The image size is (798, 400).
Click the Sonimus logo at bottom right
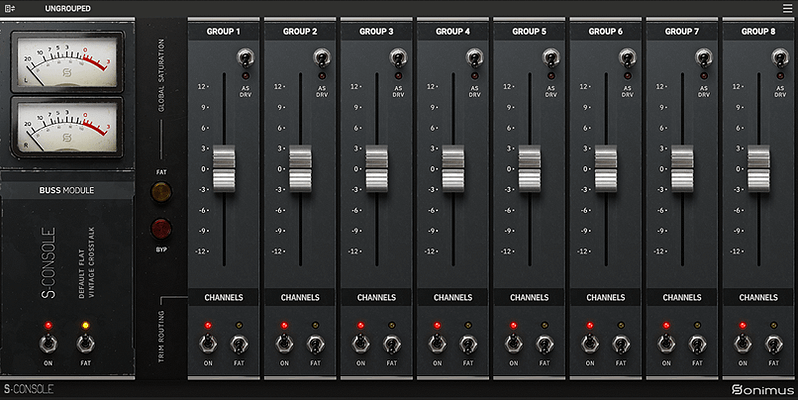pos(762,390)
